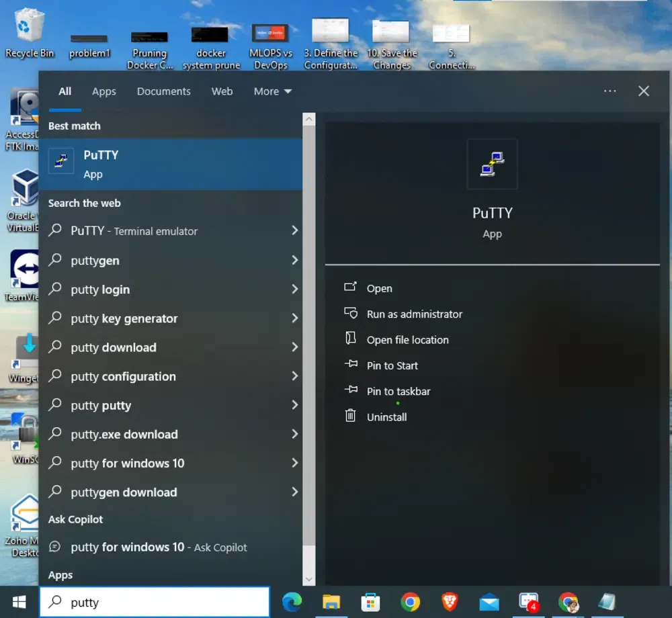672x618 pixels.
Task: Select 'putty key generator' suggestion
Action: point(170,318)
